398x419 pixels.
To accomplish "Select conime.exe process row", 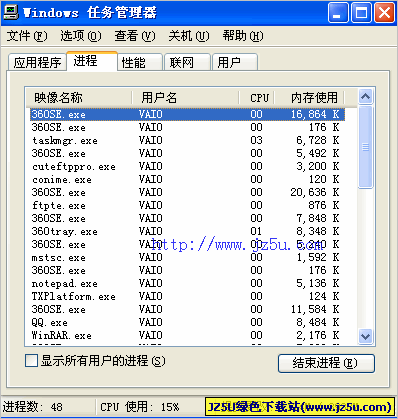I will pos(187,179).
